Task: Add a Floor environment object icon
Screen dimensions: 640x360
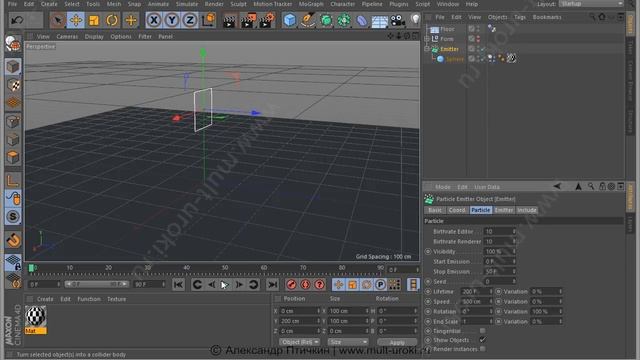Action: point(379,20)
